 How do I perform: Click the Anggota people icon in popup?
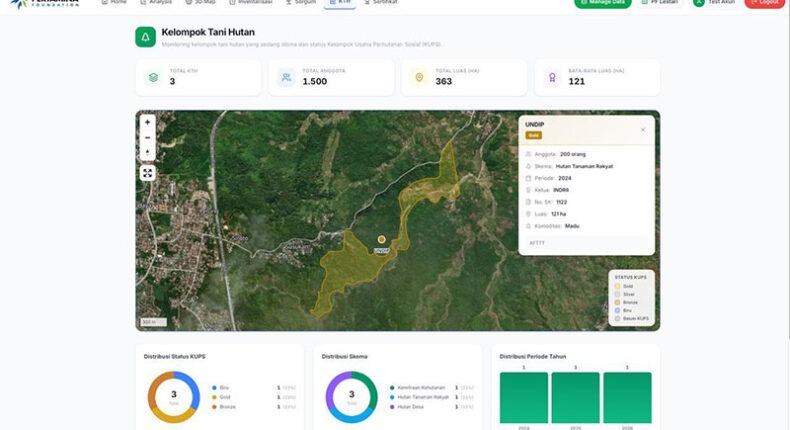tap(529, 154)
